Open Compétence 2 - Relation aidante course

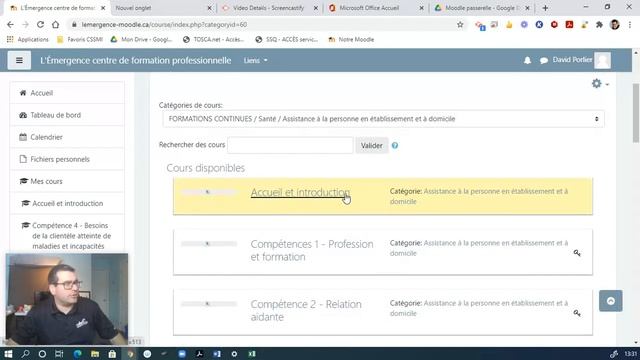click(306, 311)
